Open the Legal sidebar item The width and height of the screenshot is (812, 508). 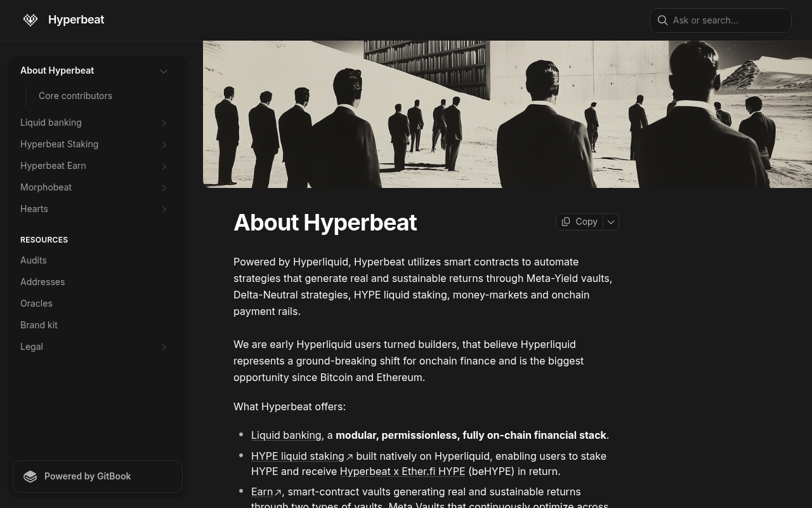click(x=32, y=347)
